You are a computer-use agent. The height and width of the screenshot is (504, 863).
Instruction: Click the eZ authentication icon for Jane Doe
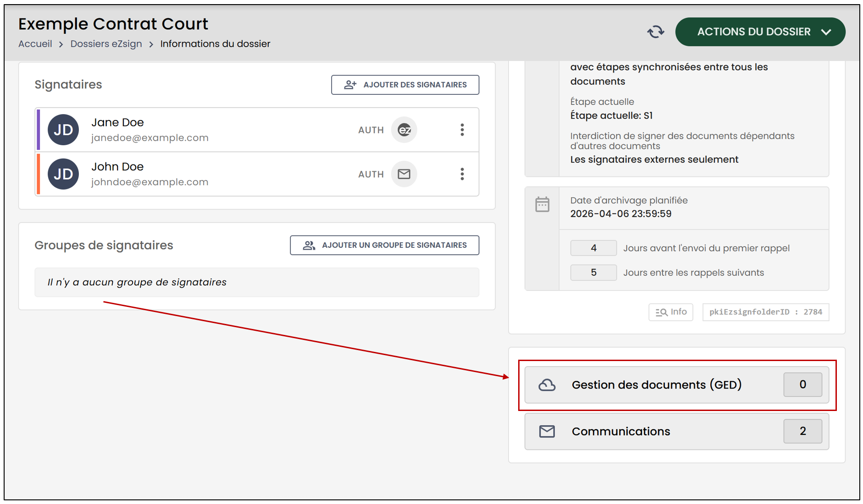click(404, 130)
